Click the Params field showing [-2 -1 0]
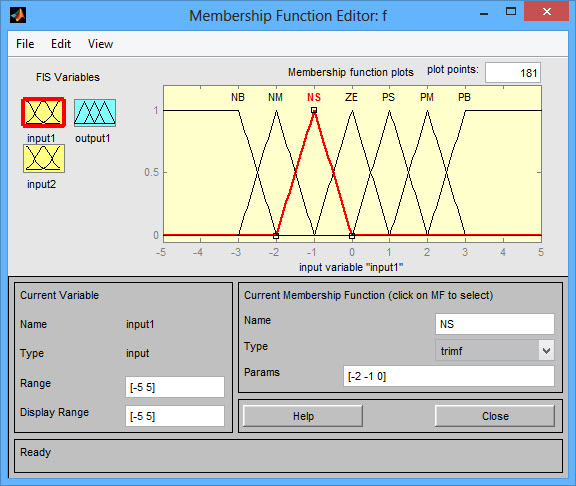 click(449, 376)
